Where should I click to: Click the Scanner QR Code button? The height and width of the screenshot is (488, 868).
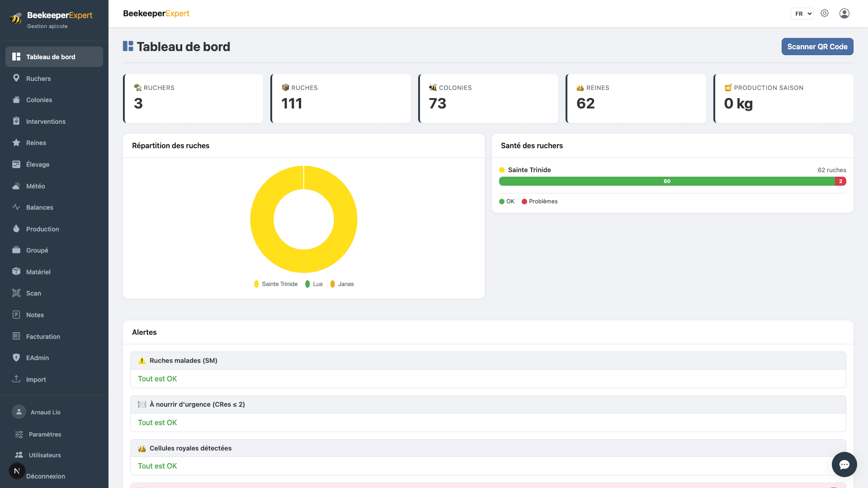tap(817, 47)
